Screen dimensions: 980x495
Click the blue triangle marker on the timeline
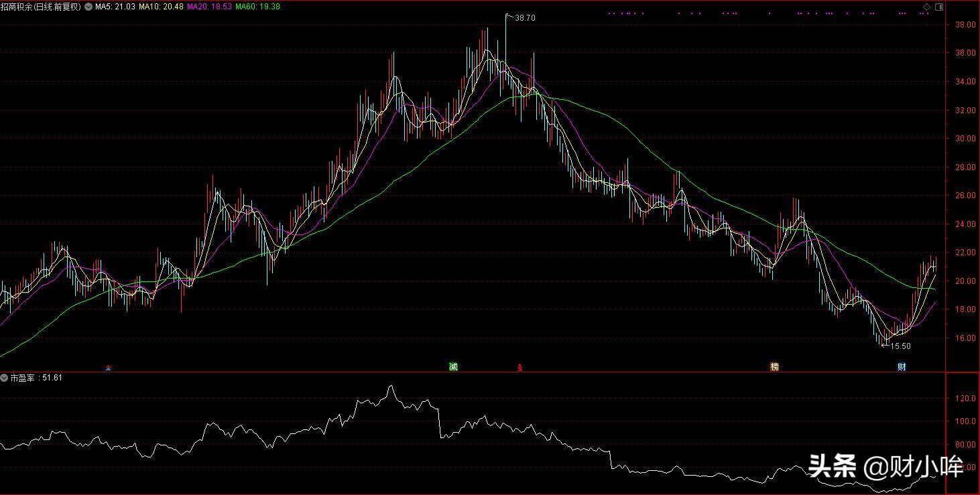[x=109, y=368]
